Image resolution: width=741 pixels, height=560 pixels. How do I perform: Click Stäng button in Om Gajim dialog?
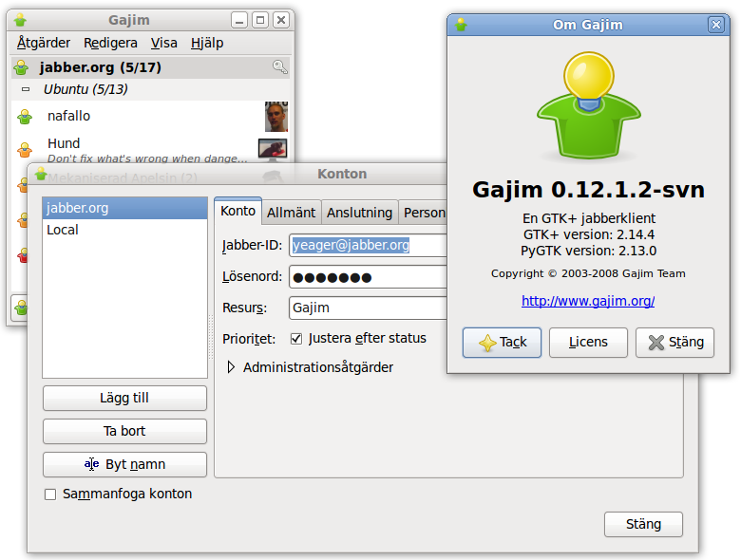point(674,343)
